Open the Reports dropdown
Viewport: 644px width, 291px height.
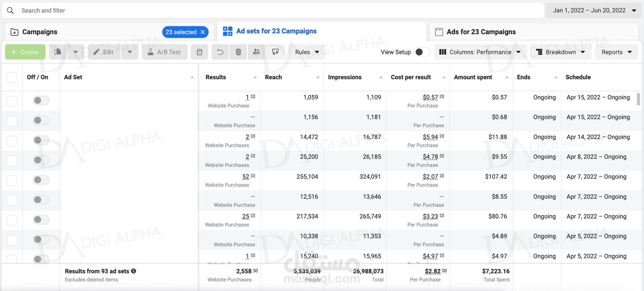point(616,52)
